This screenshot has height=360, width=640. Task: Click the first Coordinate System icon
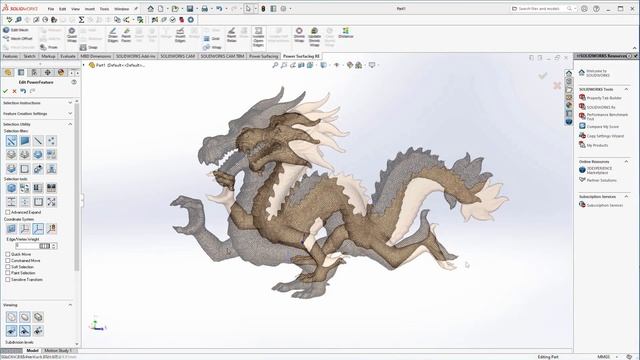[11, 229]
